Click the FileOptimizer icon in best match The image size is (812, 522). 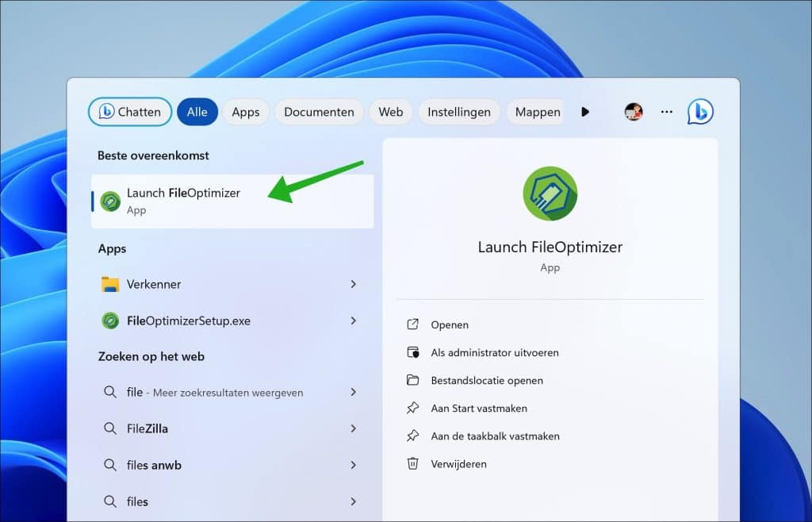(x=110, y=201)
